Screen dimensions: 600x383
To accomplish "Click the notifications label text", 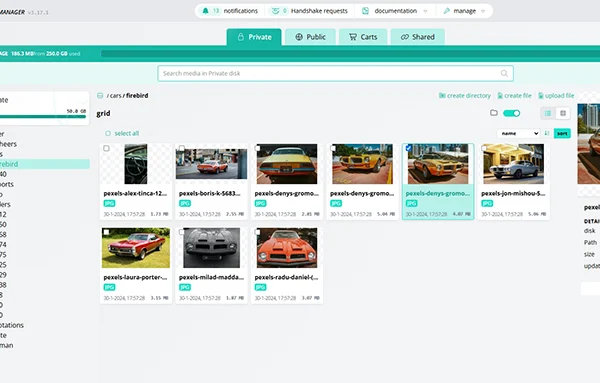I will 241,11.
